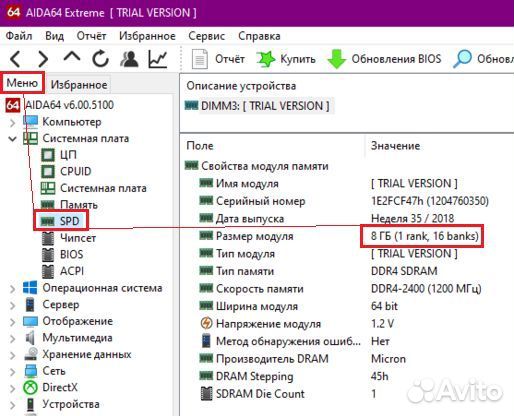Click the AIDA64 logo in the title bar

pos(14,12)
